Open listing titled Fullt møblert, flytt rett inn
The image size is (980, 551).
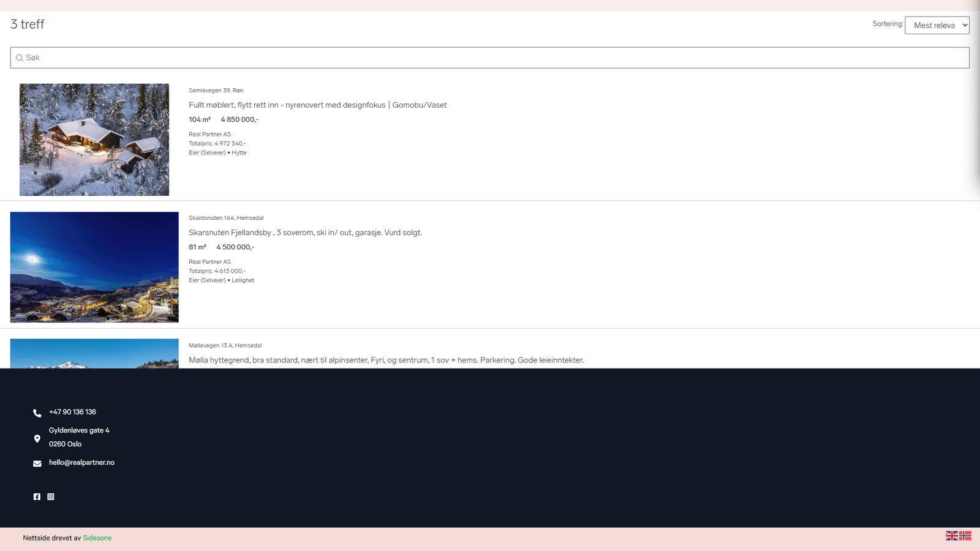pos(317,105)
